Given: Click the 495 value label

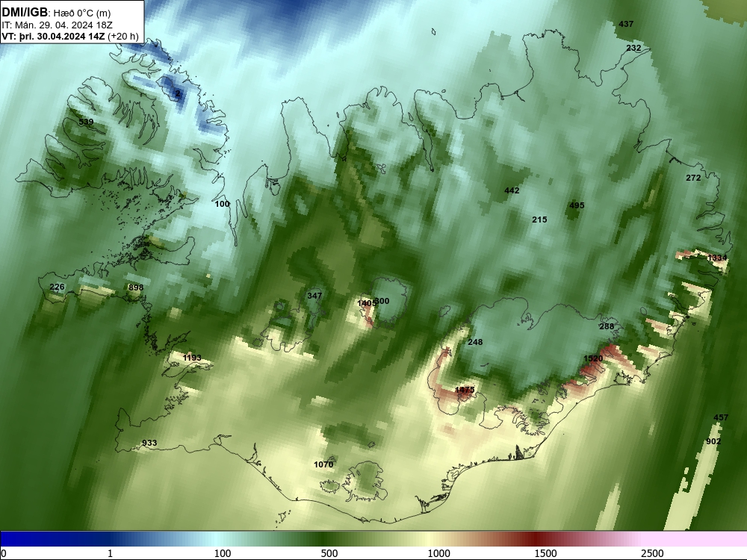Looking at the screenshot, I should [577, 205].
